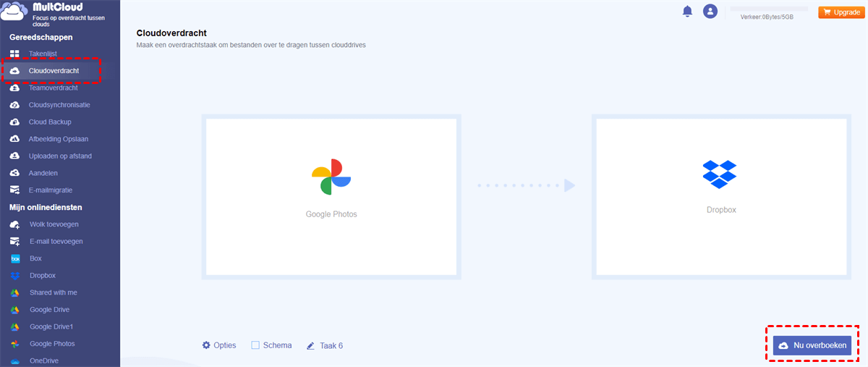Screen dimensions: 868x367
Task: Click E-mail toevoegen link
Action: click(56, 241)
